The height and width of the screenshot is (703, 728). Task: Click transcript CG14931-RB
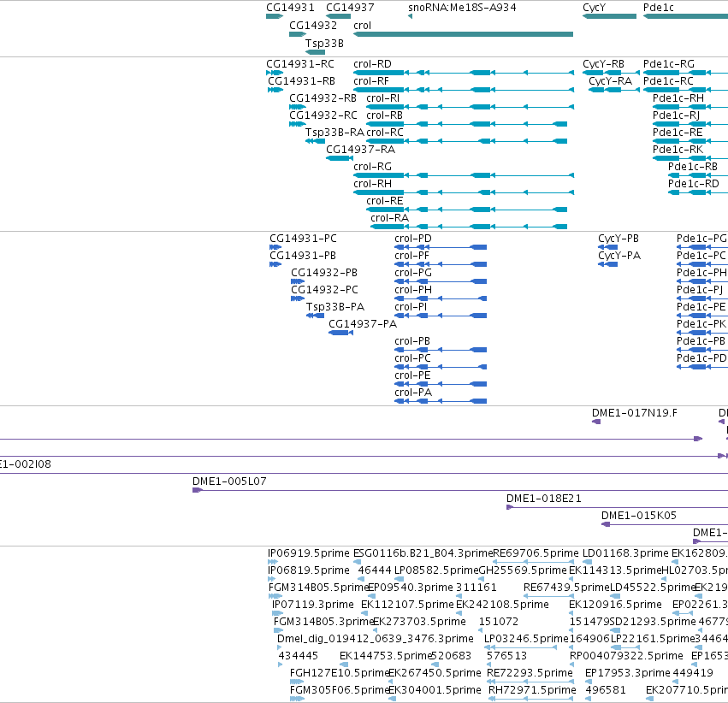(301, 81)
